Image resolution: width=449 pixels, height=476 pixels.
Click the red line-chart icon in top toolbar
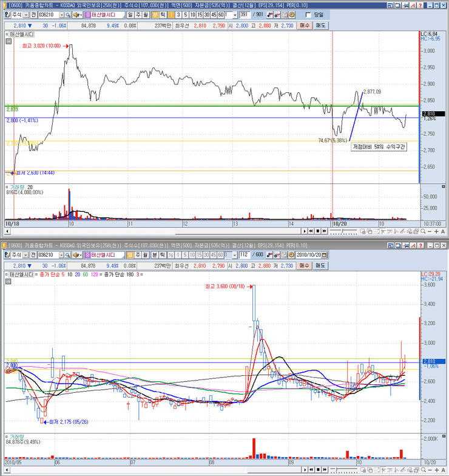pyautogui.click(x=277, y=15)
